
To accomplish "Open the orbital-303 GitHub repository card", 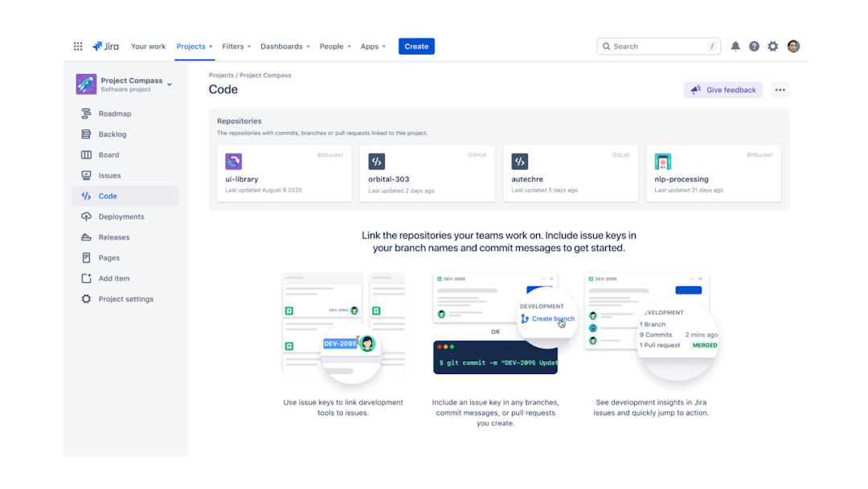I will click(x=427, y=172).
